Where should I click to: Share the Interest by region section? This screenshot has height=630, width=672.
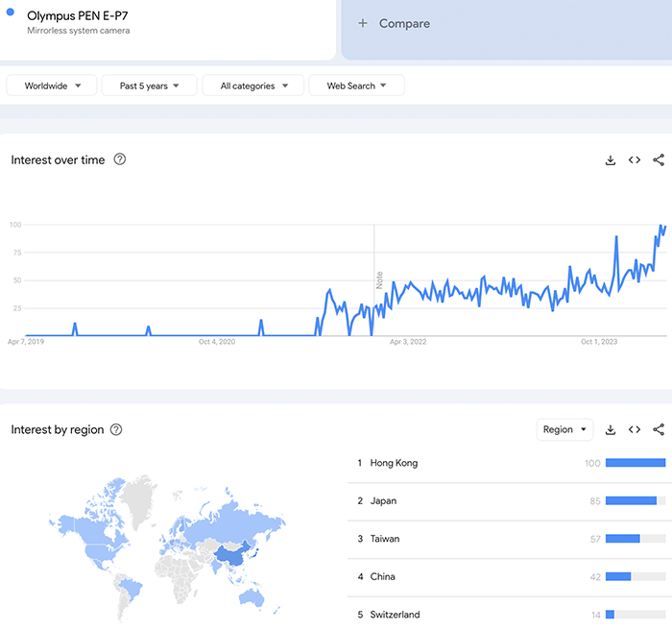pos(659,430)
